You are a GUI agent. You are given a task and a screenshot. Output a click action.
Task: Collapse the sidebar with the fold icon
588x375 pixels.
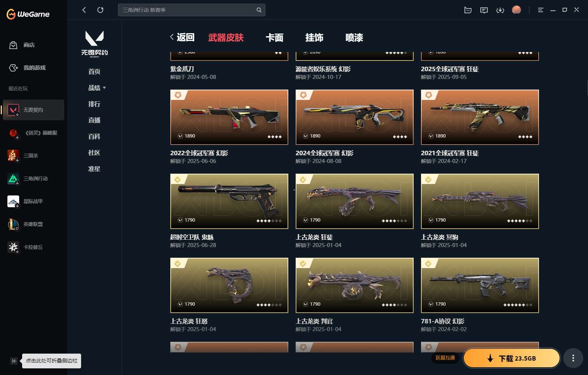coord(14,361)
